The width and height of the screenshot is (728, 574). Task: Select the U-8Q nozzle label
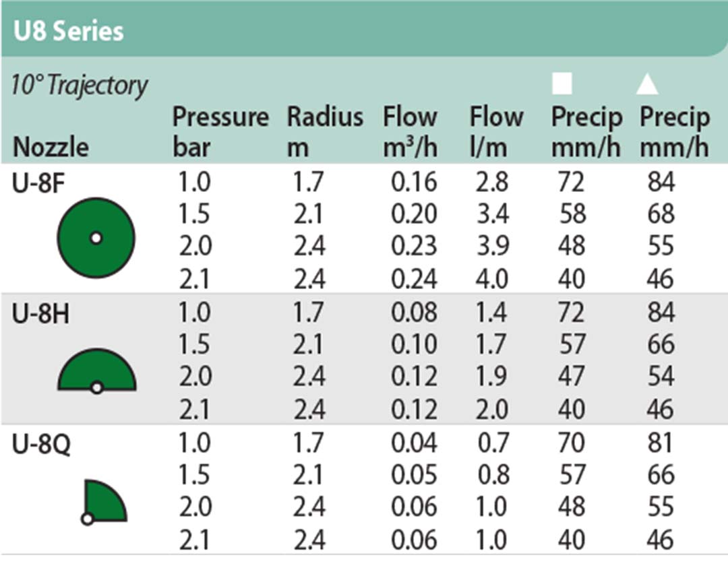(41, 445)
